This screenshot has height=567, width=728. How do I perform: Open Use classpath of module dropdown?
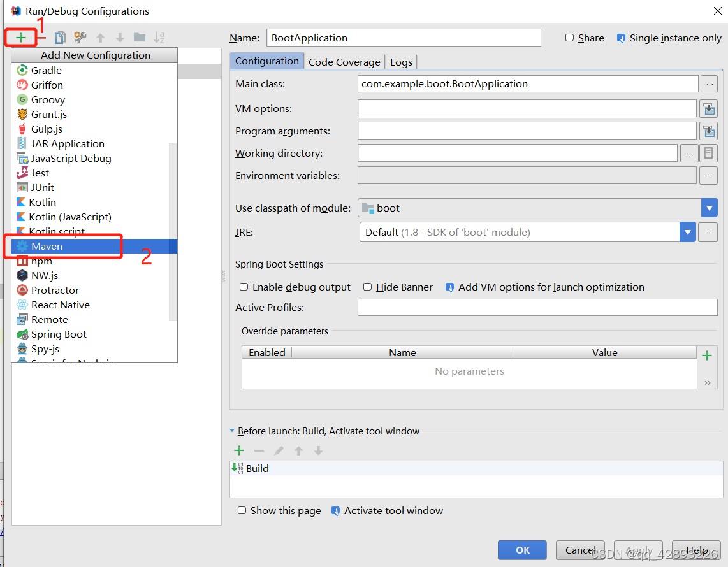pyautogui.click(x=709, y=208)
